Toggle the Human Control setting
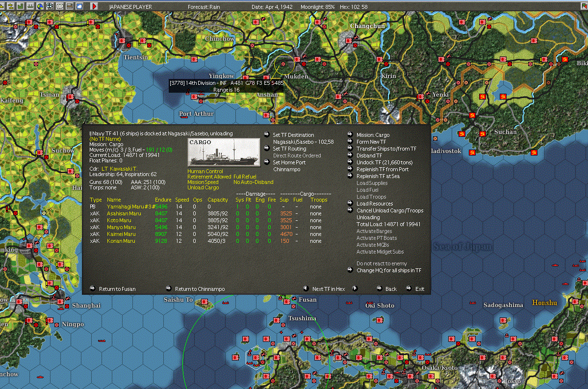The image size is (588, 389). (x=205, y=171)
